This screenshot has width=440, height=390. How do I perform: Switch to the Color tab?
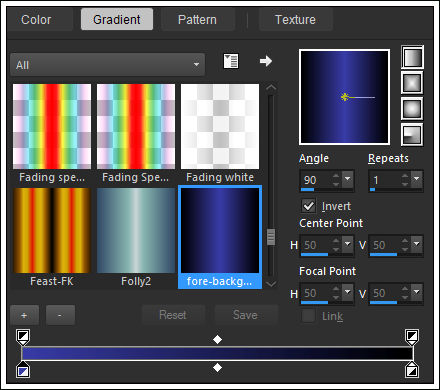pos(36,19)
